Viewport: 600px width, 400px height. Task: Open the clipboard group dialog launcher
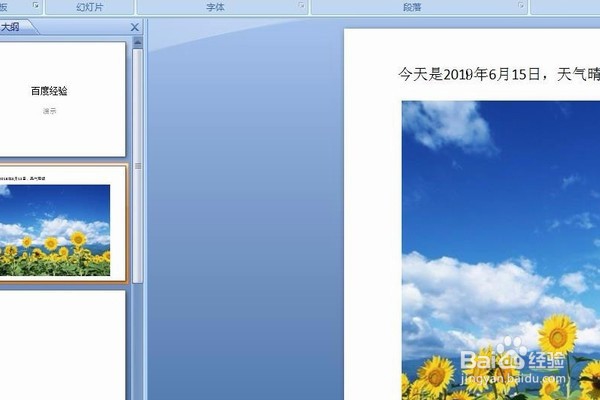tap(36, 5)
